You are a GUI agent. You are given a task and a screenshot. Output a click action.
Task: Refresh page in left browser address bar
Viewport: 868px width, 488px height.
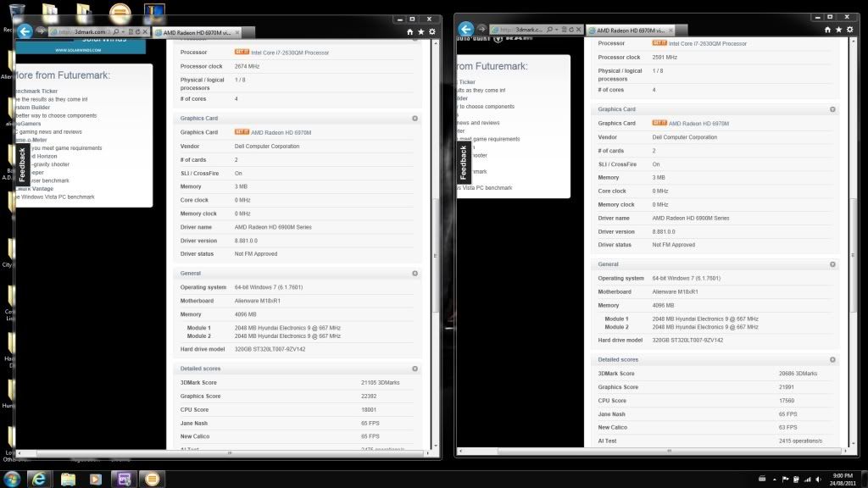coord(138,32)
